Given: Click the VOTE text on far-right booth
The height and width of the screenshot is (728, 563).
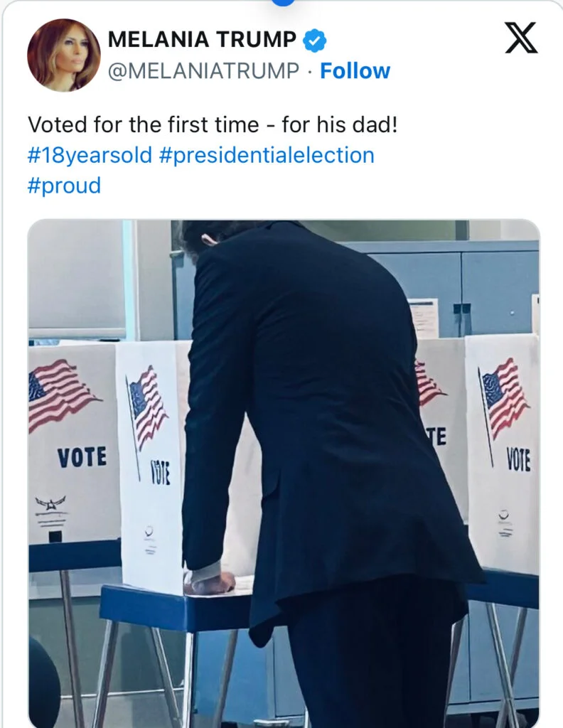Looking at the screenshot, I should tap(518, 459).
